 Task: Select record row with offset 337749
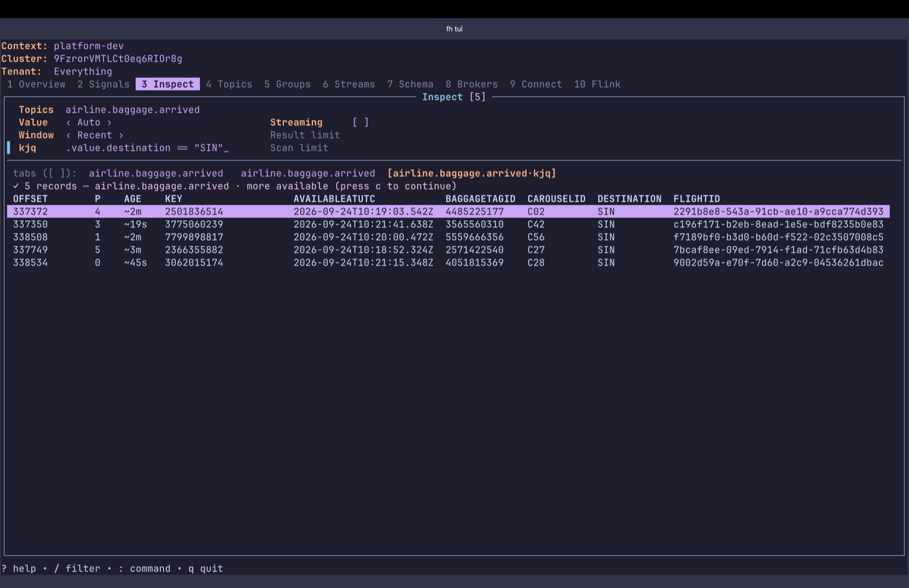click(x=448, y=250)
